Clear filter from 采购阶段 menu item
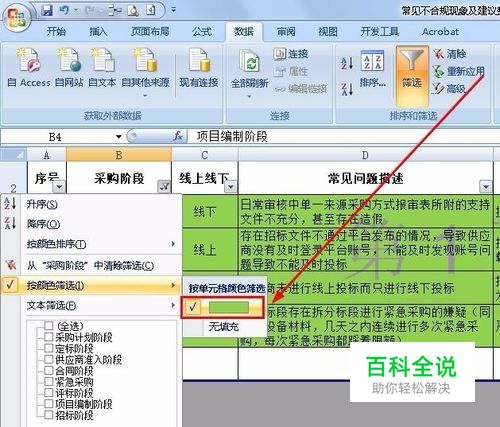Screen dimensions: 500x427 [x=91, y=266]
